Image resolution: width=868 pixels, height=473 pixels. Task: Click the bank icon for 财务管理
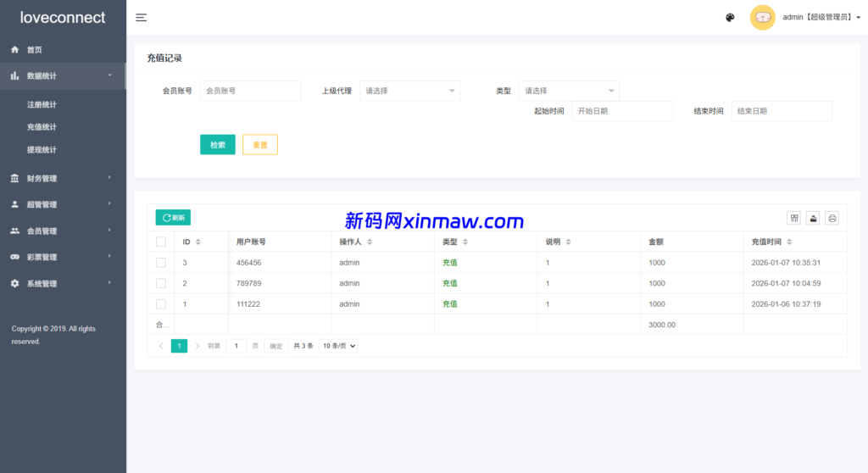(15, 178)
